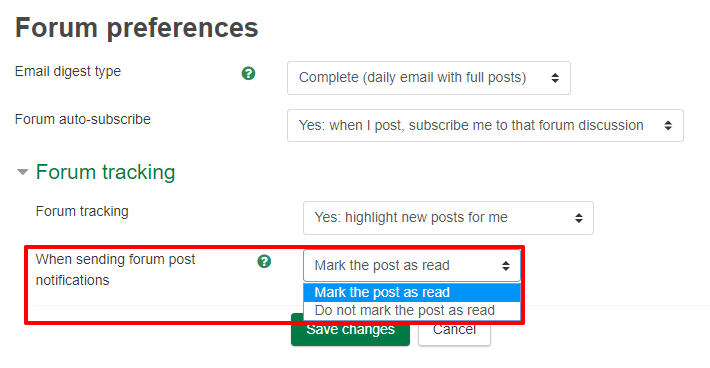Click the black 'Forum tracking' field label
710x368 pixels.
(x=82, y=211)
